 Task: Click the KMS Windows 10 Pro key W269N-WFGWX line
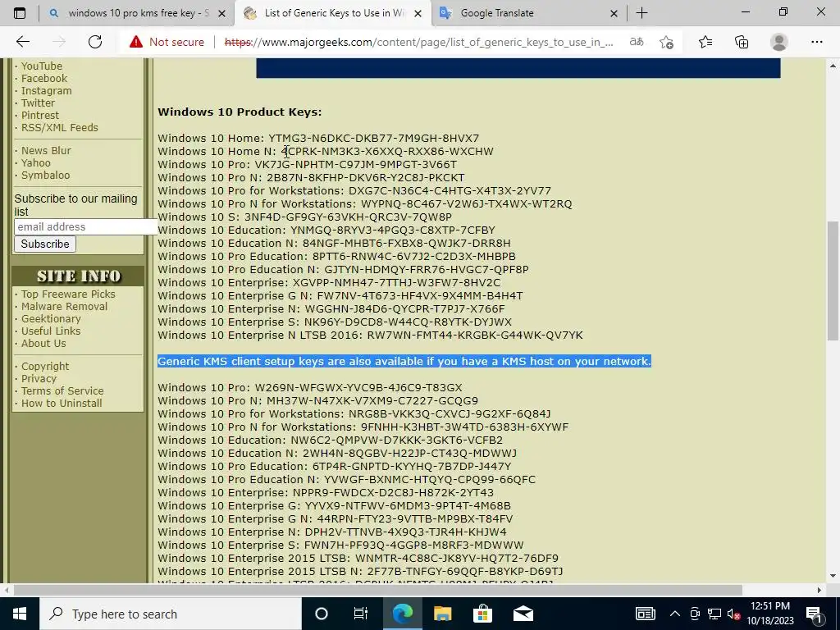click(309, 387)
